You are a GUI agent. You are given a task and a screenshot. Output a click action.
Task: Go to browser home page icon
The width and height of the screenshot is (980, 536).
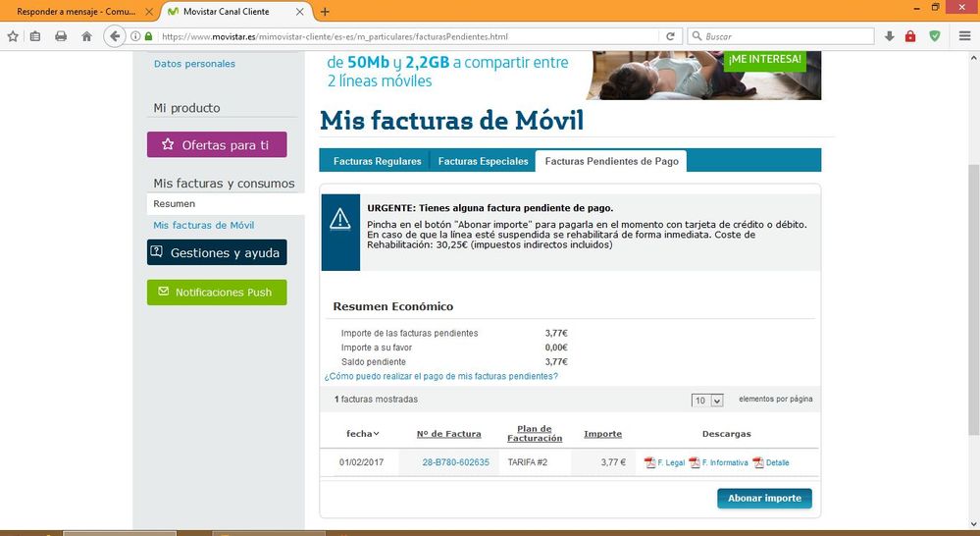coord(86,36)
